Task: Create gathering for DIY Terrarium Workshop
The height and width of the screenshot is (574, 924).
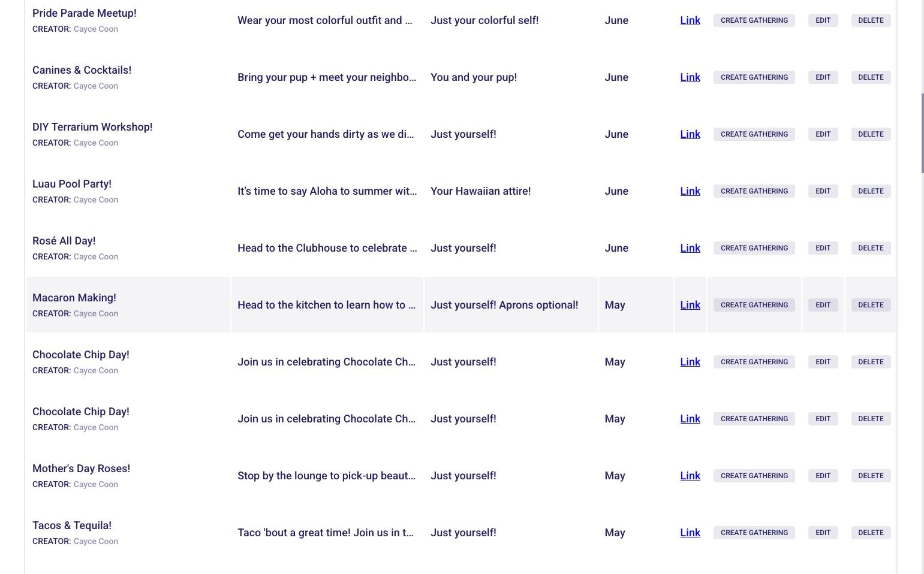Action: 754,134
